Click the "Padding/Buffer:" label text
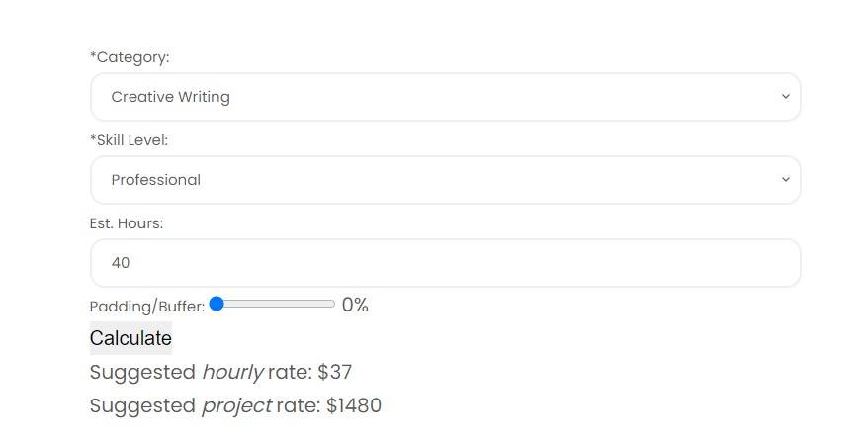Screen dimensions: 868x444 [x=146, y=307]
